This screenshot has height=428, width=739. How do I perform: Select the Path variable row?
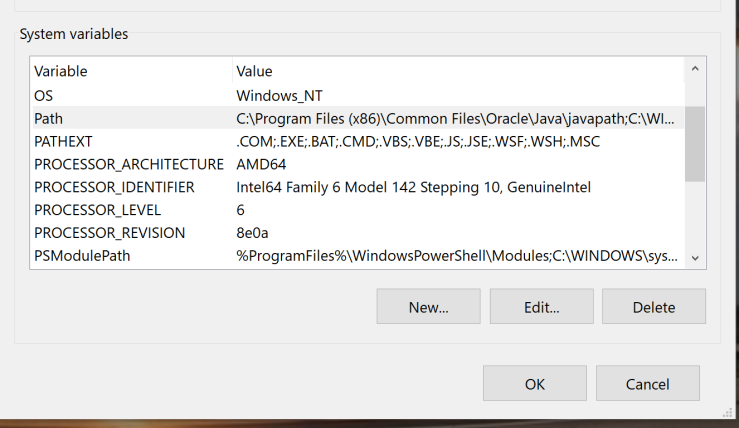357,118
